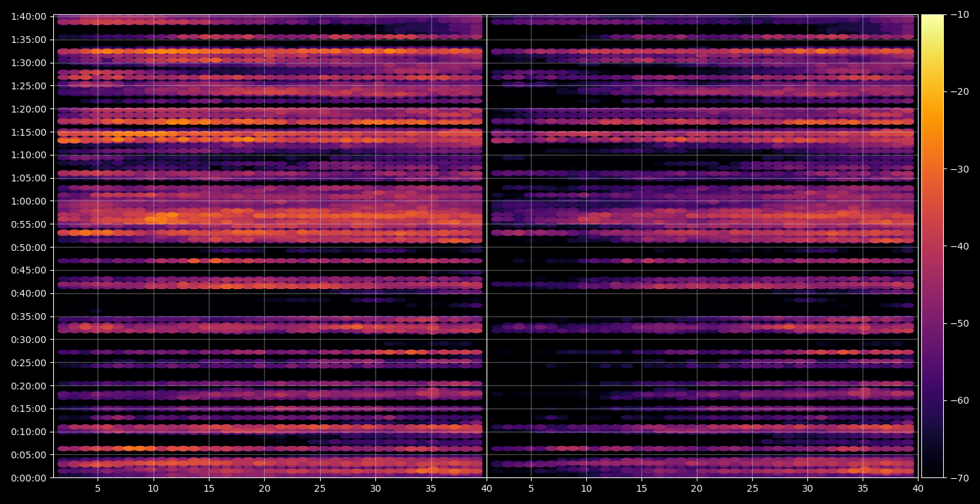The height and width of the screenshot is (504, 980).
Task: Click the 0:25:00 y-axis tick label
Action: pos(29,362)
